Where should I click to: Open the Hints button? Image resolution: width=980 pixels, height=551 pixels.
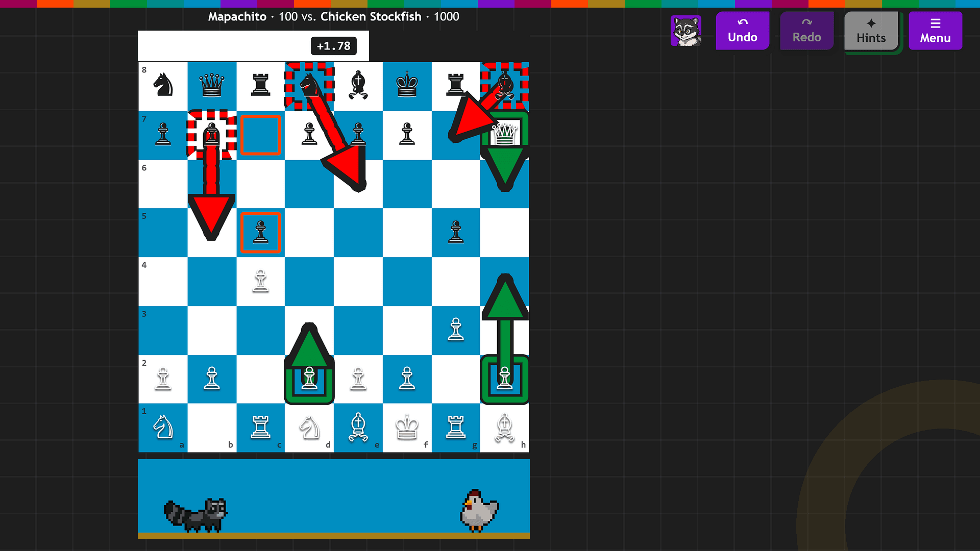[871, 31]
